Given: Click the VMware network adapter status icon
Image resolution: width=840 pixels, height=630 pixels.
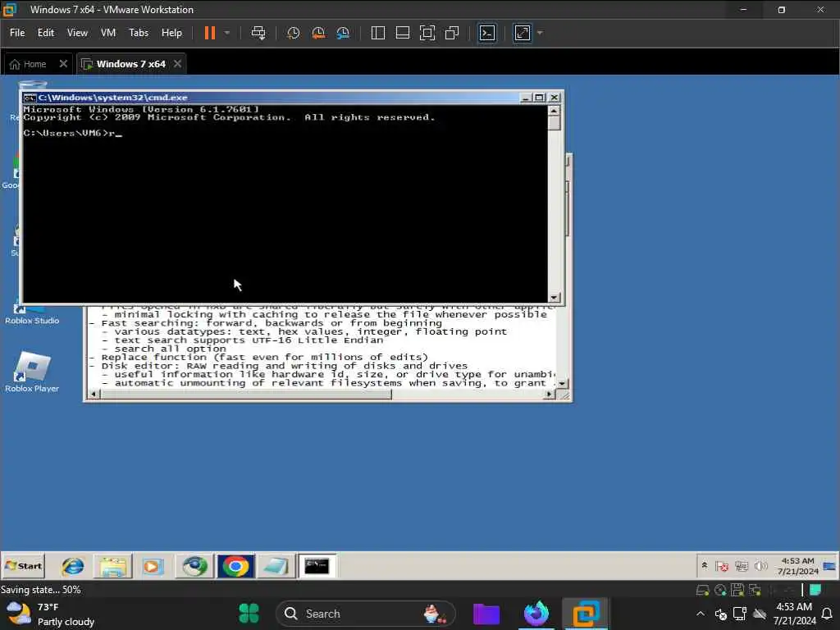Looking at the screenshot, I should click(755, 591).
